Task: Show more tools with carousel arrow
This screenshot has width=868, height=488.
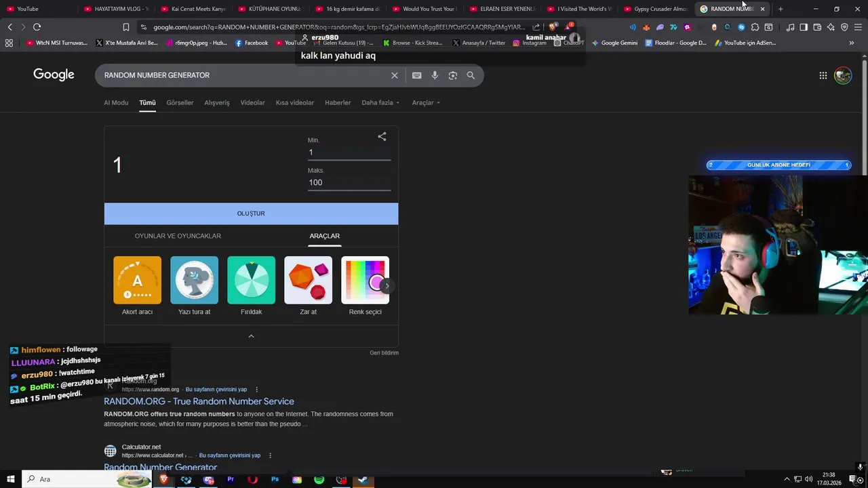Action: tap(387, 285)
